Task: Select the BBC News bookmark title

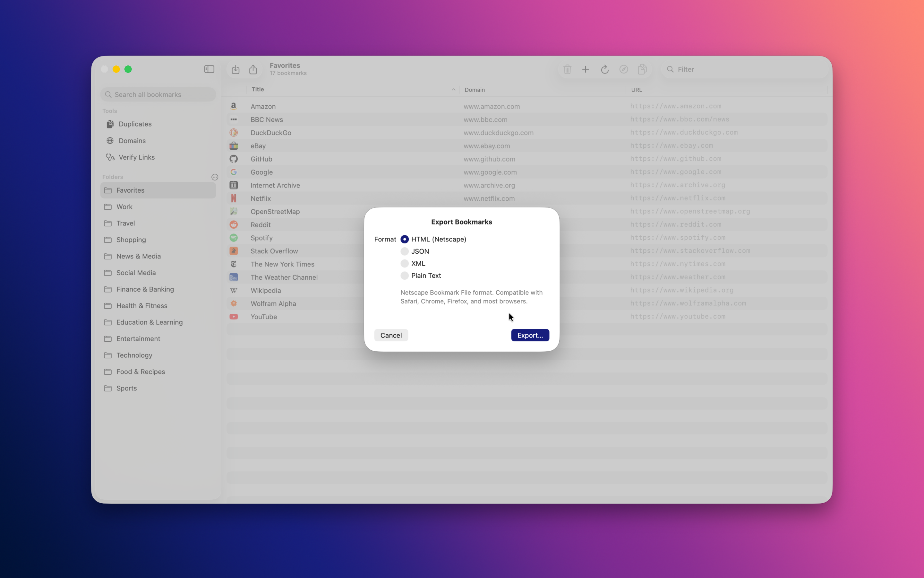Action: 267,120
